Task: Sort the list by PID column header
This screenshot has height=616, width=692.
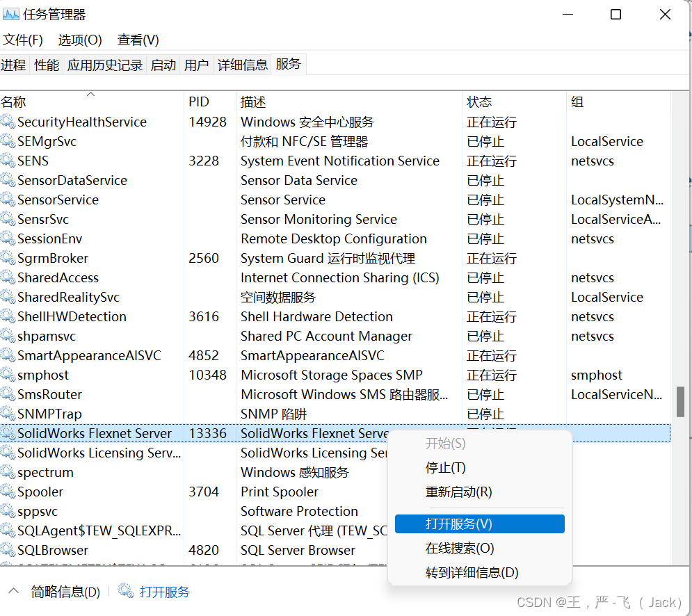Action: pos(199,102)
